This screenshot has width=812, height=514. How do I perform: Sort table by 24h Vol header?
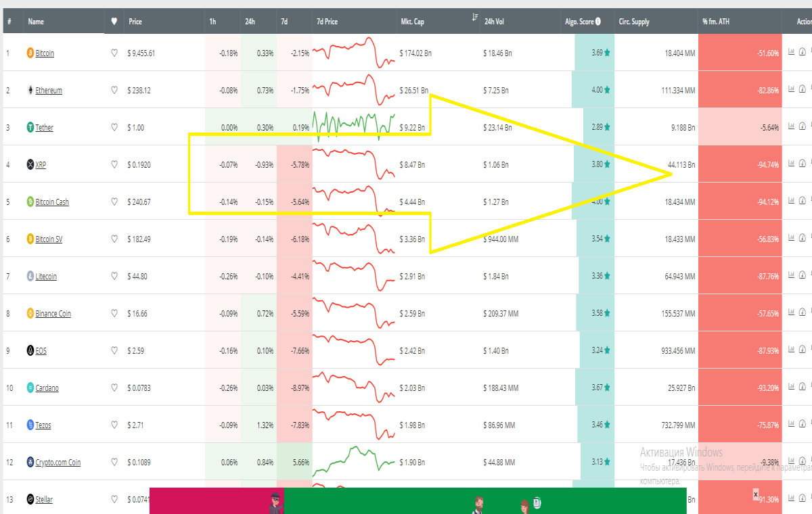[x=494, y=22]
